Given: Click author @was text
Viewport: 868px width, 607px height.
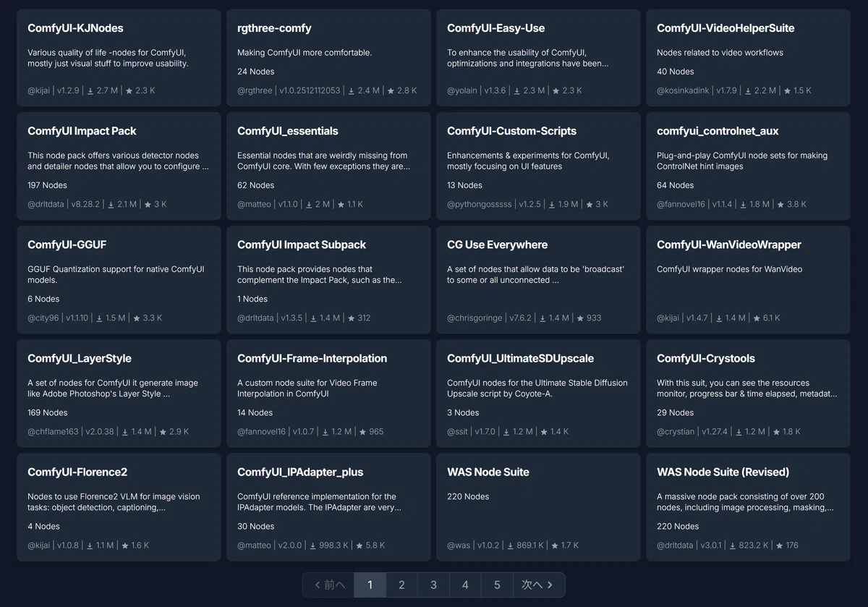Looking at the screenshot, I should pyautogui.click(x=459, y=546).
